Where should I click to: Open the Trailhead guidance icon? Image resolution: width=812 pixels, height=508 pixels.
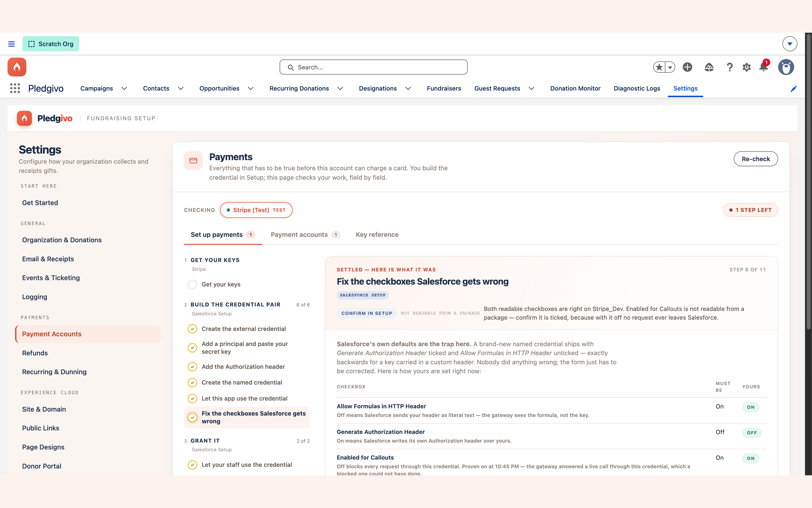click(x=709, y=67)
